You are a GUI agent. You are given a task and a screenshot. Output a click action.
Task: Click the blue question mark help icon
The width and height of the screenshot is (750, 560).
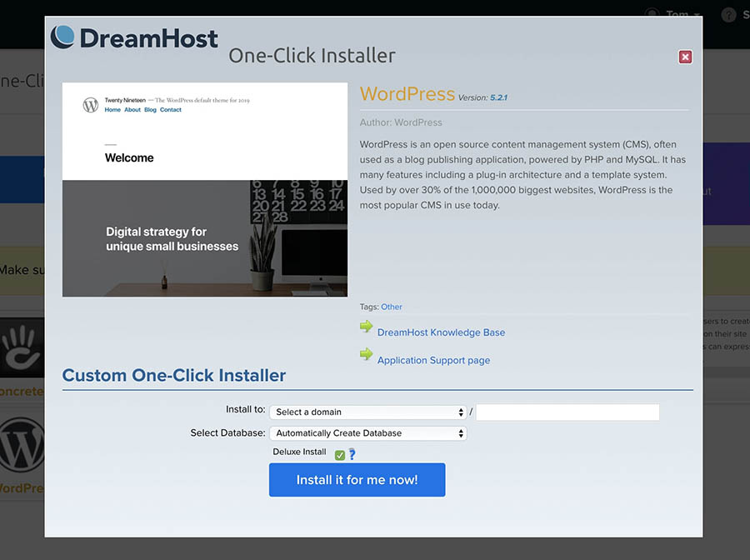352,454
